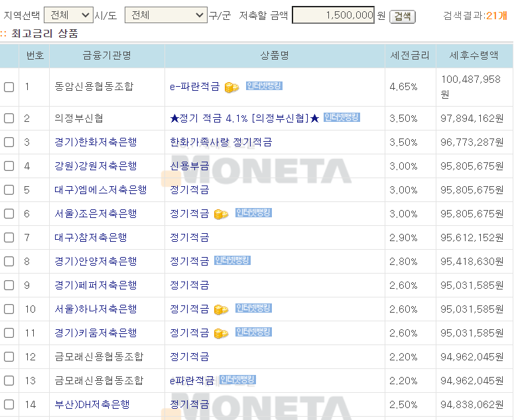Click the coin icon in 서울)조은저축은행 row
The image size is (514, 420).
(221, 214)
